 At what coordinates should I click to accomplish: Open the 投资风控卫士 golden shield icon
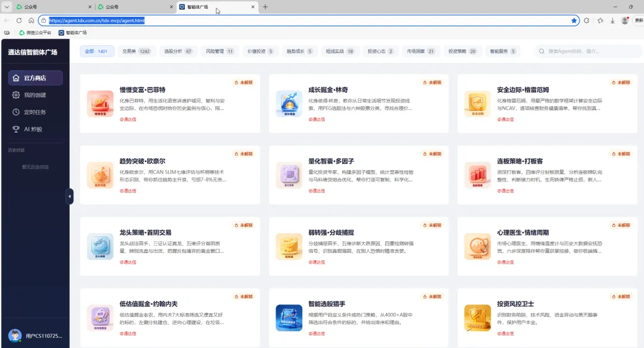click(478, 318)
